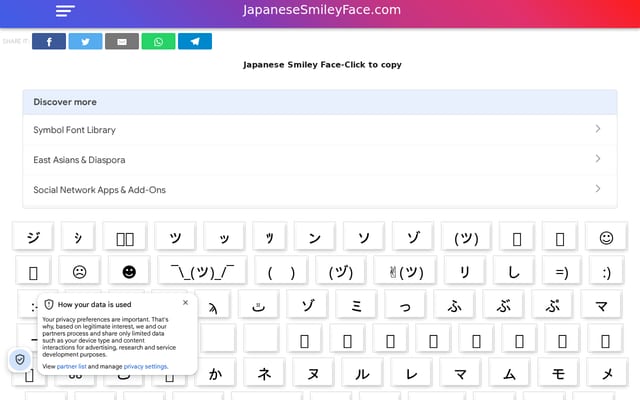
Task: Copy the ム katakana symbol
Action: [x=509, y=373]
